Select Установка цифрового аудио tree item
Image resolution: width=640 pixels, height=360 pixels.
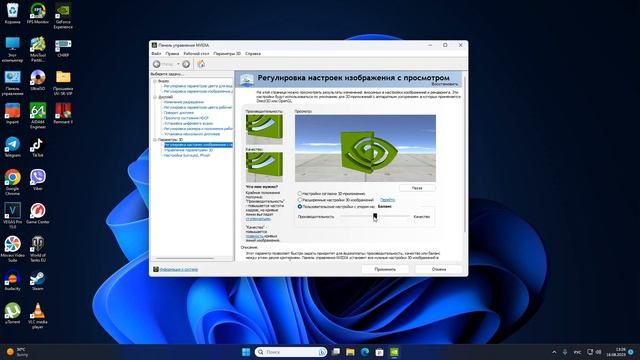tap(188, 123)
